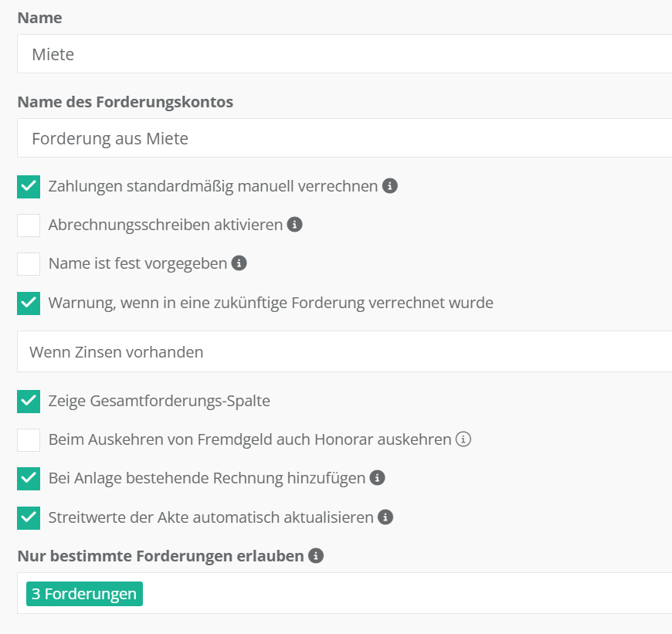Click info icon beside Streitwerte der Akte aktualisieren
Image resolution: width=672 pixels, height=634 pixels.
point(385,517)
